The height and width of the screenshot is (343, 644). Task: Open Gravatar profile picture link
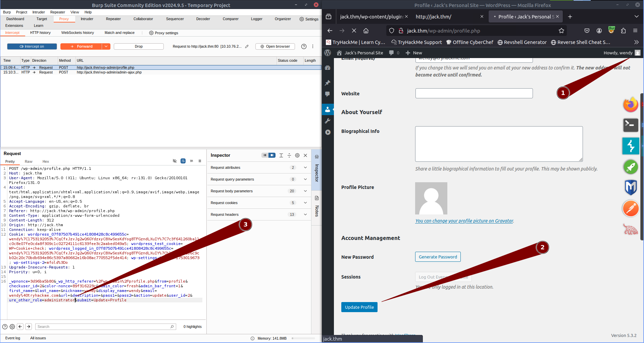tap(464, 221)
